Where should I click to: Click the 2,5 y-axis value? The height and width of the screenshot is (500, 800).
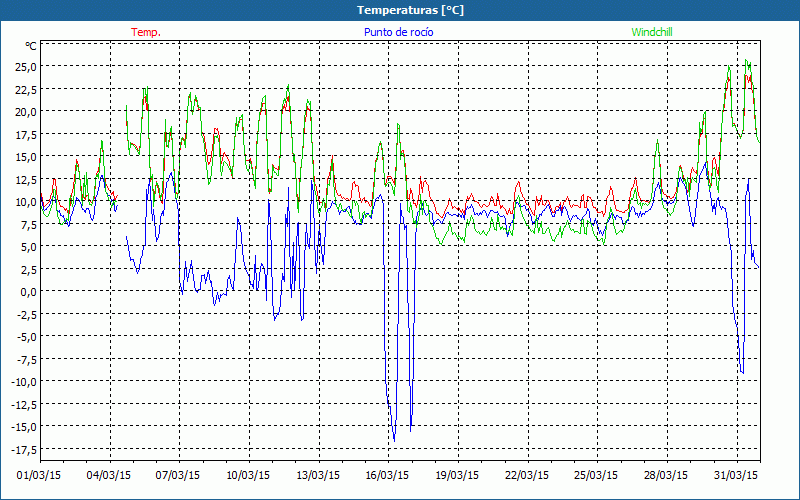[28, 269]
